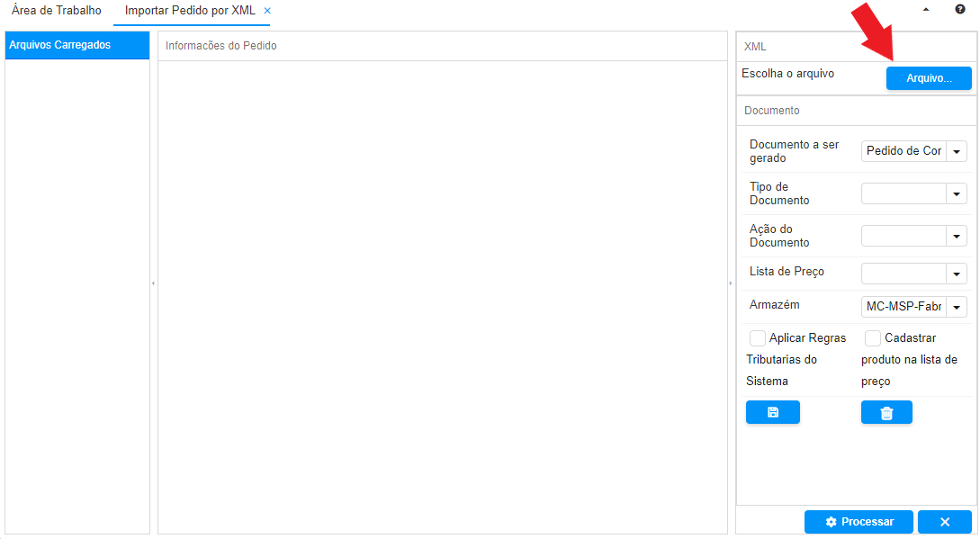Expand the Lista de Preço dropdown
Viewport: 980px width, 539px height.
pyautogui.click(x=957, y=273)
